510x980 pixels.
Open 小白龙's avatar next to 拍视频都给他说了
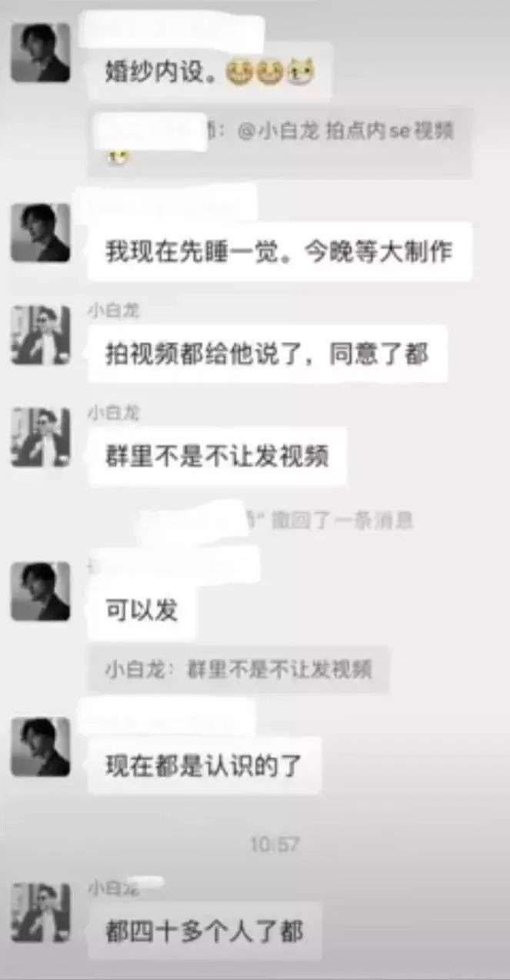41,335
